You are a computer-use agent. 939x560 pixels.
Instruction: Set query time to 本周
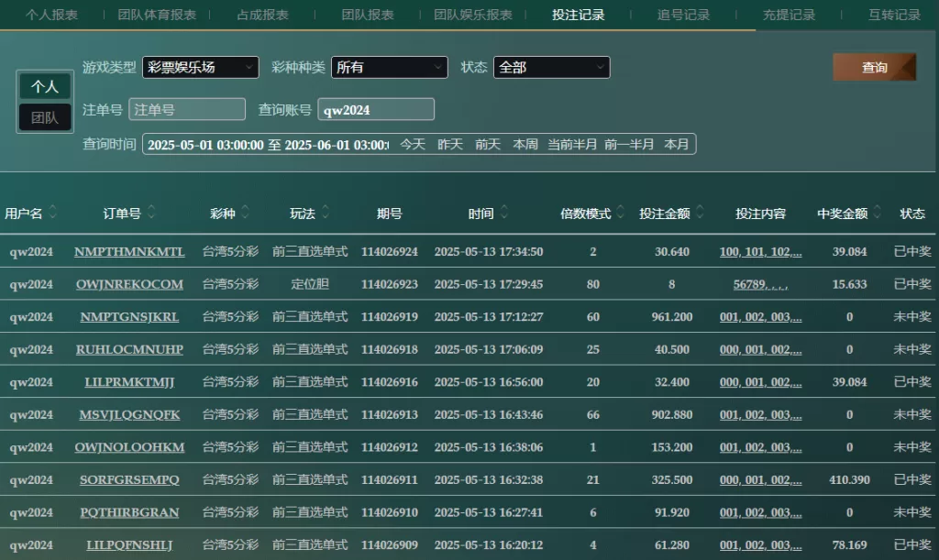click(x=525, y=144)
